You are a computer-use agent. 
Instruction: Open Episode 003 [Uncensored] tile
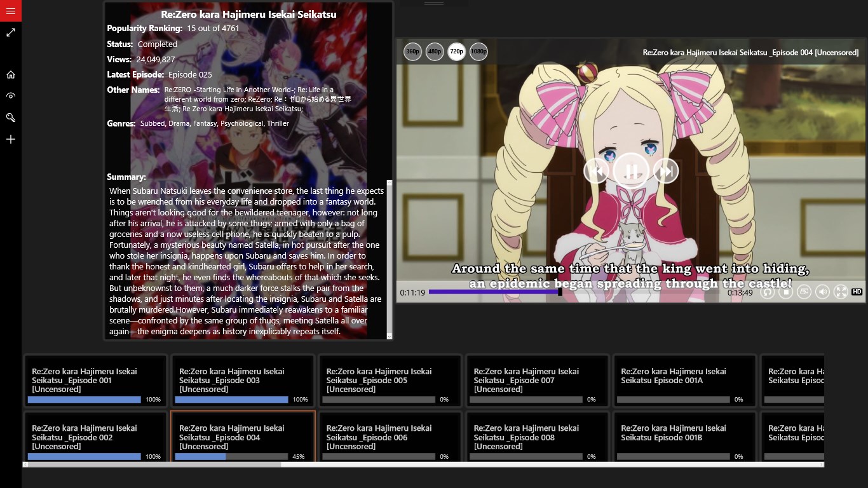(x=243, y=381)
